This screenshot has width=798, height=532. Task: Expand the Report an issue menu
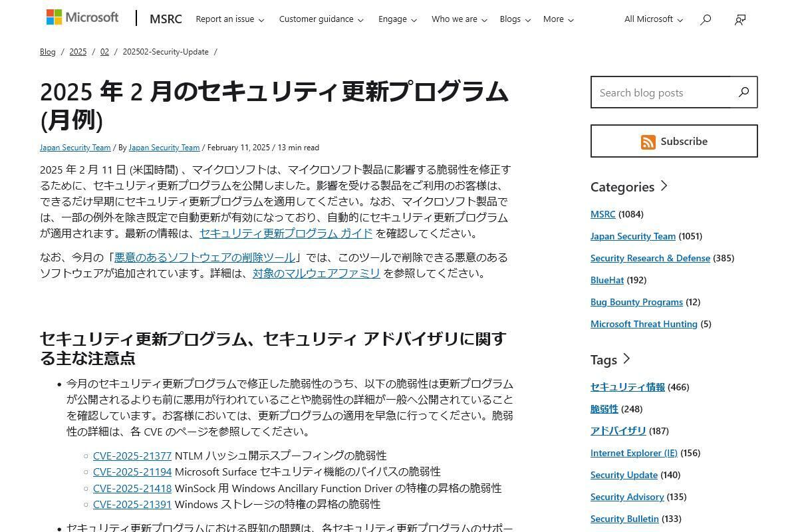[229, 19]
